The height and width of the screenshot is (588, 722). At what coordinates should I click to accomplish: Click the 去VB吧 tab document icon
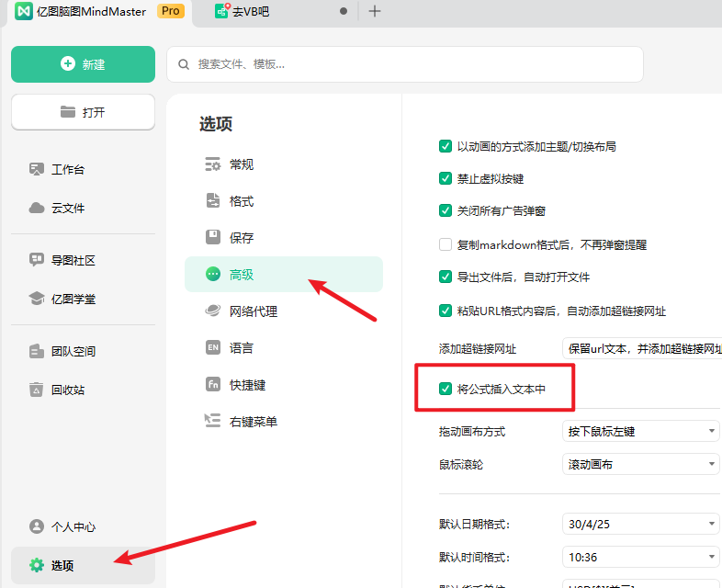222,11
